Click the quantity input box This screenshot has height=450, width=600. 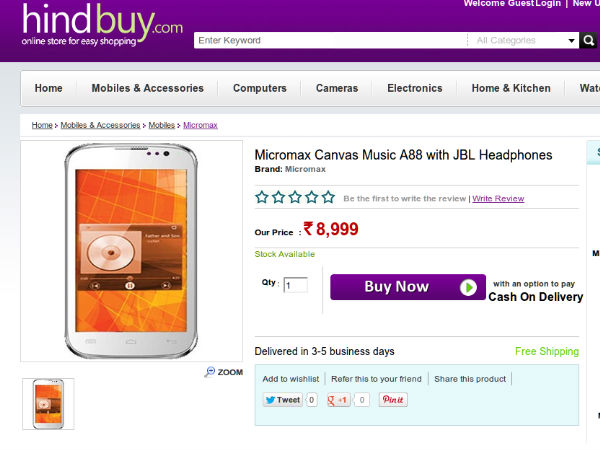pos(295,285)
